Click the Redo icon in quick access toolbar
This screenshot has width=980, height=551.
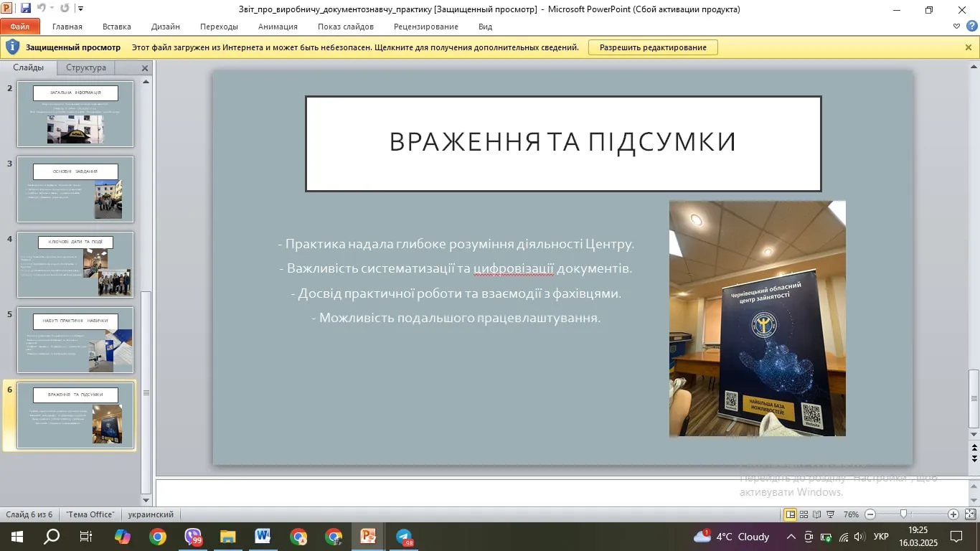tap(65, 9)
